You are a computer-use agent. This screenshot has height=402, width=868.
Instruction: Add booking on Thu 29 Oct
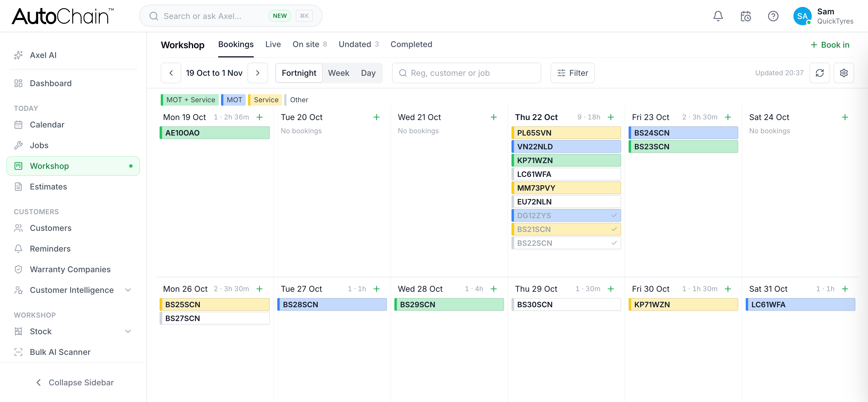tap(611, 289)
